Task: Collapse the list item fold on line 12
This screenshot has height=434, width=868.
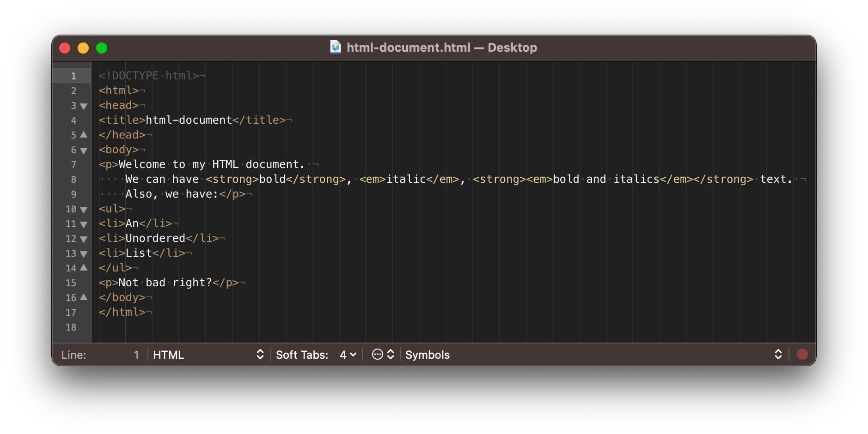Action: point(84,239)
